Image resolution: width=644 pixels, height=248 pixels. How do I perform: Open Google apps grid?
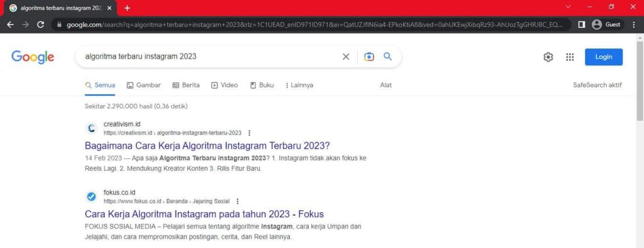[570, 57]
